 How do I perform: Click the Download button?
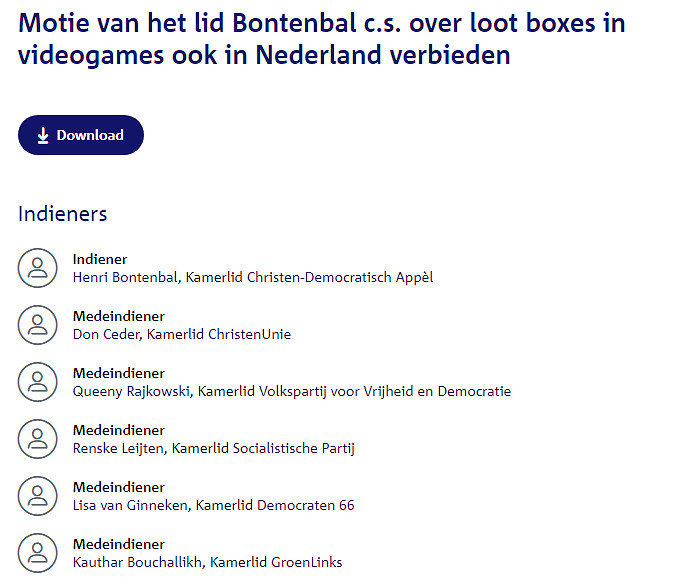(81, 135)
